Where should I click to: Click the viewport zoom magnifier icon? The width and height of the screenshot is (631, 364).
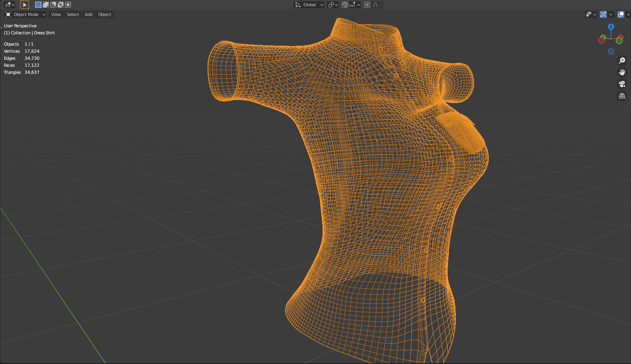coord(622,61)
